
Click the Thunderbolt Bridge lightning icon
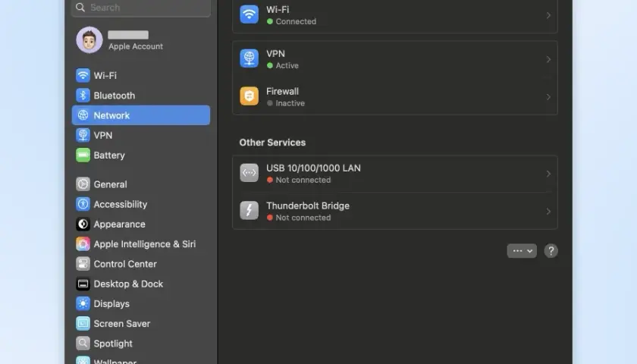coord(249,211)
